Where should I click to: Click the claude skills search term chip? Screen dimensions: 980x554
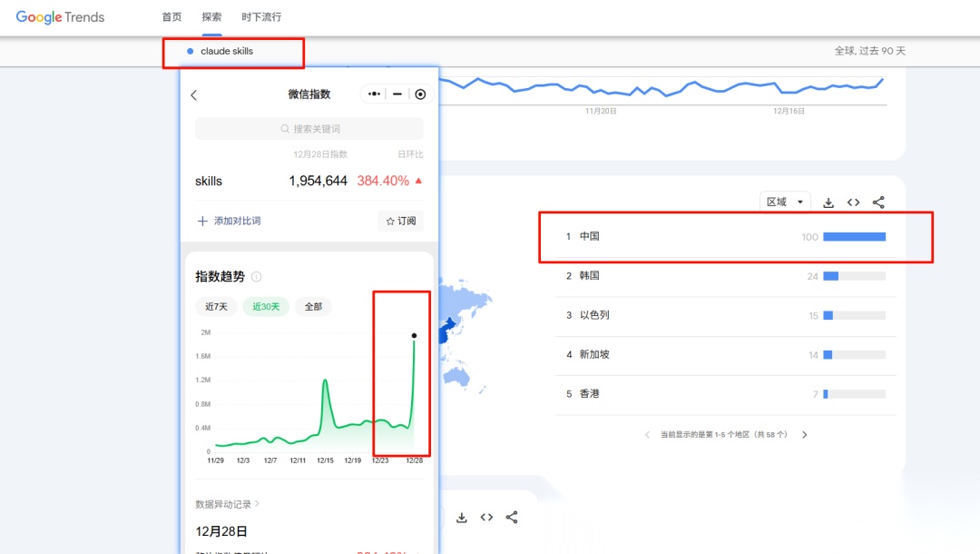(x=226, y=51)
